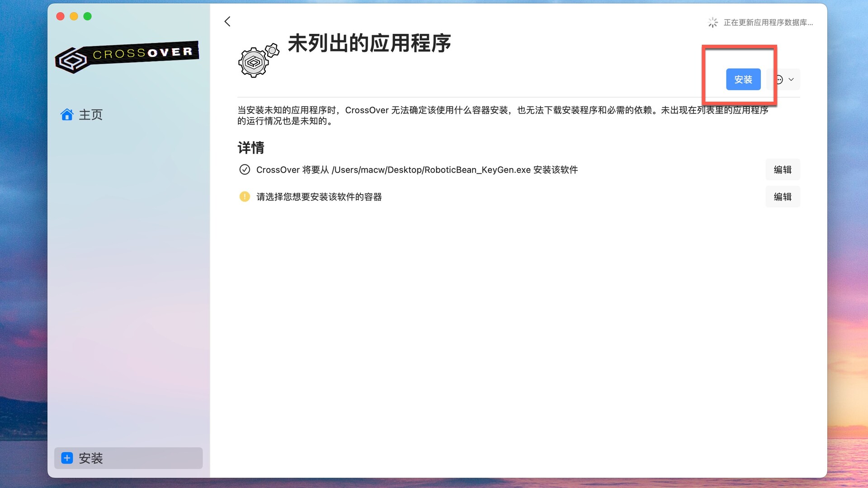The width and height of the screenshot is (868, 488).
Task: Click the RoboticBean_KeyGen.exe path text
Action: coord(432,170)
